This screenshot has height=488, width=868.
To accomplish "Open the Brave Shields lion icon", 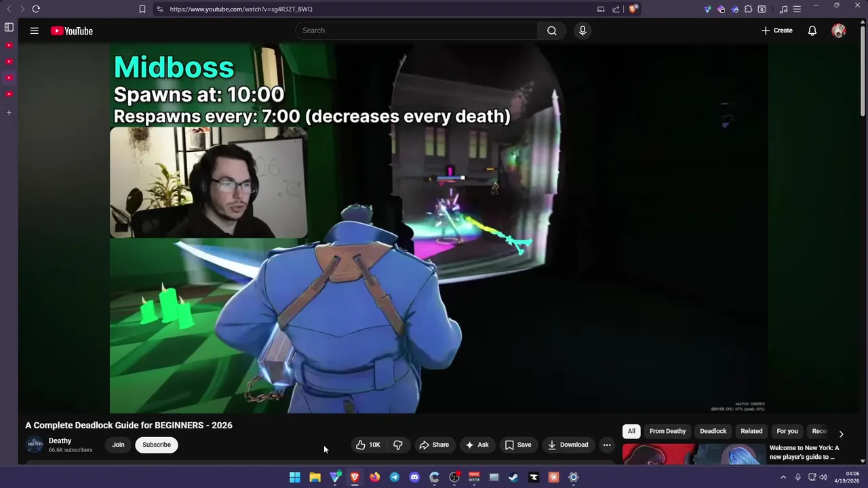I will [633, 9].
